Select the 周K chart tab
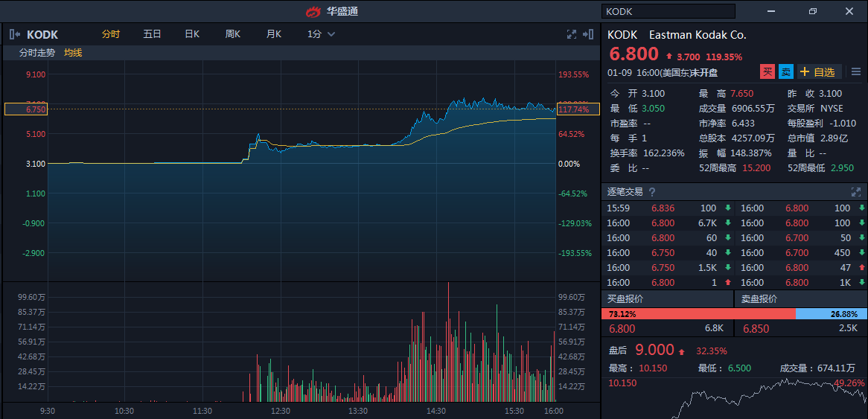Screen dimensions: 868x419 233,34
